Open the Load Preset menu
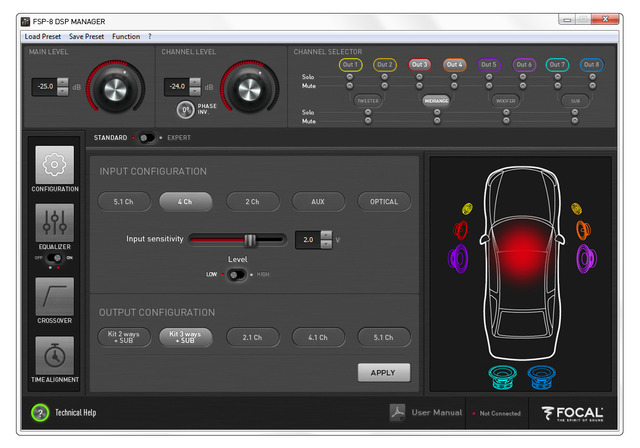Viewport: 640px width, 448px height. point(44,36)
